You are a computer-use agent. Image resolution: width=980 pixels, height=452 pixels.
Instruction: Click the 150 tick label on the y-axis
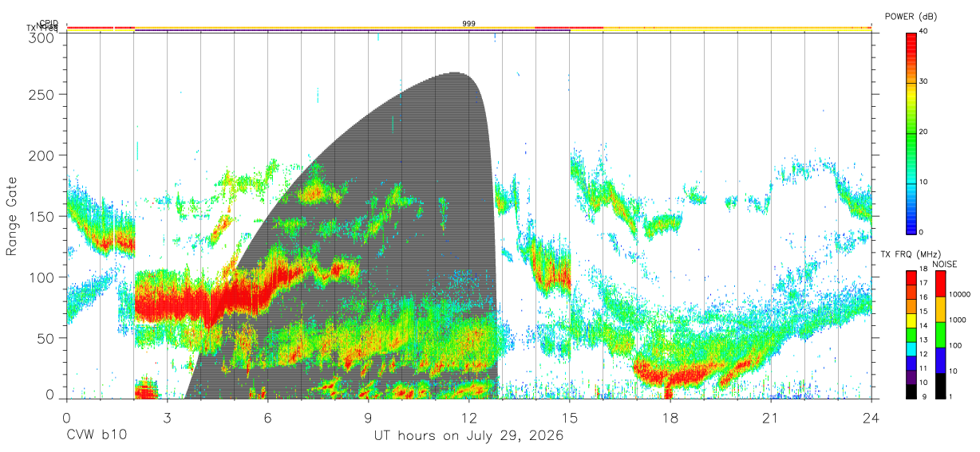pos(41,216)
